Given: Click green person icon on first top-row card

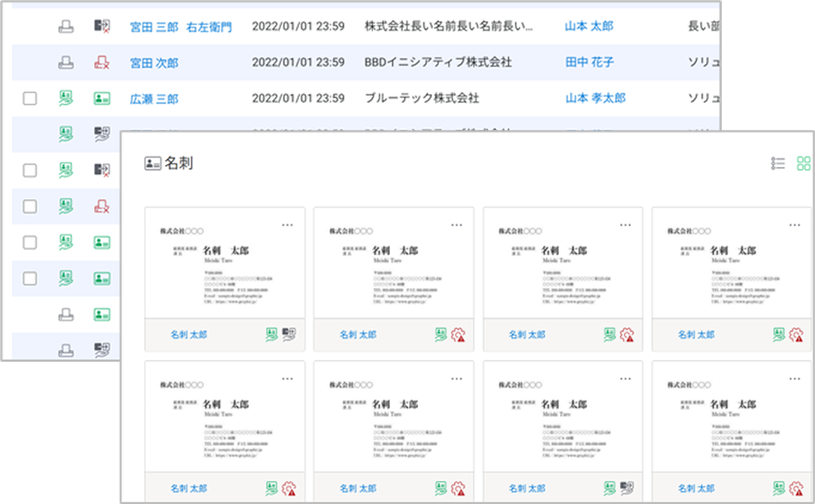Looking at the screenshot, I should [271, 335].
